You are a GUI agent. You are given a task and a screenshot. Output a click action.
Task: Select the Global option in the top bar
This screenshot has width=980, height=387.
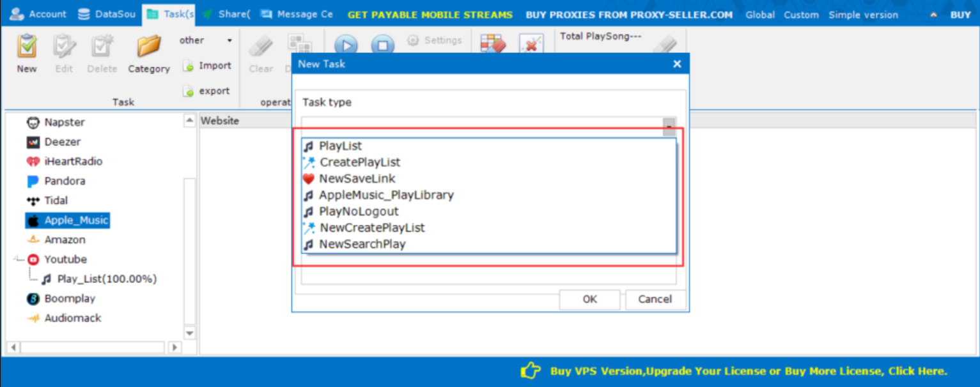coord(760,15)
